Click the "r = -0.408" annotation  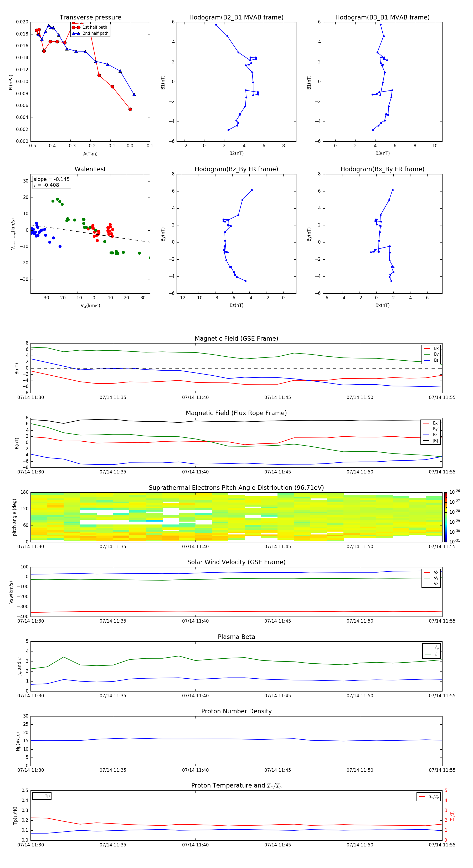[47, 185]
